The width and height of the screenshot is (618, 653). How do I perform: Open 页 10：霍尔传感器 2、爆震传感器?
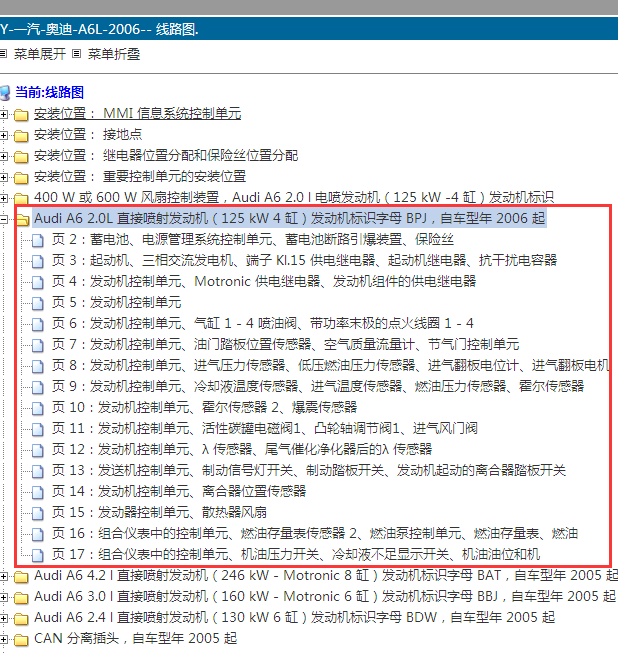pyautogui.click(x=204, y=407)
